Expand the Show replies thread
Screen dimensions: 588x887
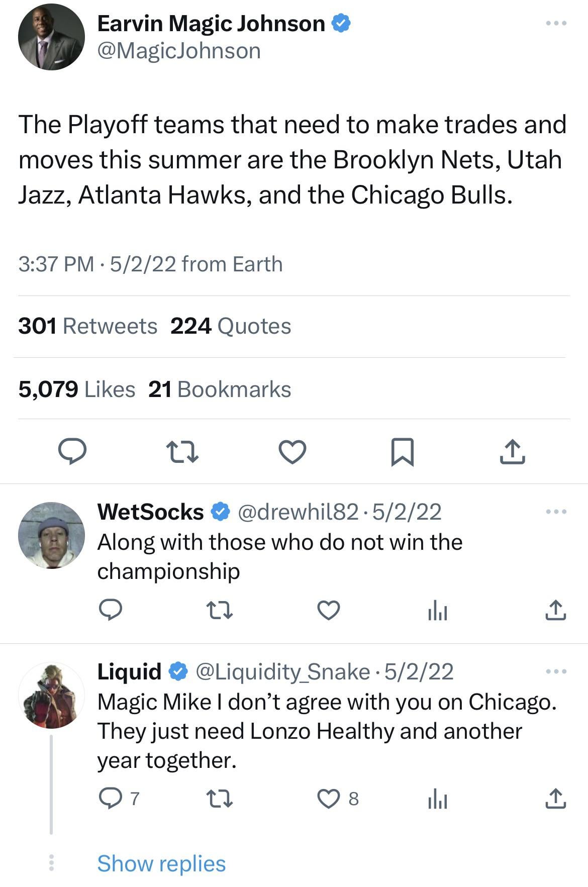(161, 864)
